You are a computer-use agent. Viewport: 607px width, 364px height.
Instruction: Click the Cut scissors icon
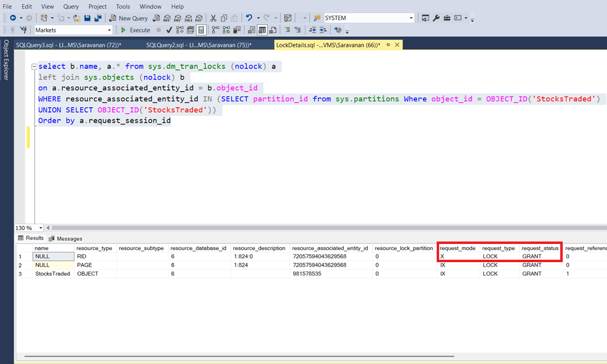point(213,18)
